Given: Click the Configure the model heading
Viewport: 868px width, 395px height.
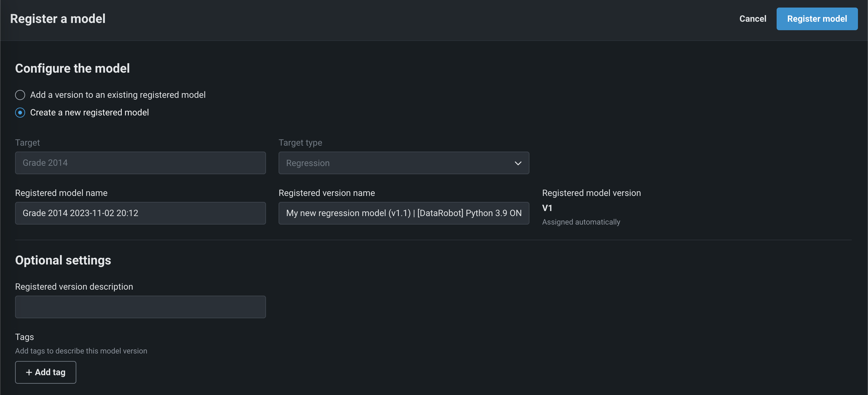Looking at the screenshot, I should point(73,69).
